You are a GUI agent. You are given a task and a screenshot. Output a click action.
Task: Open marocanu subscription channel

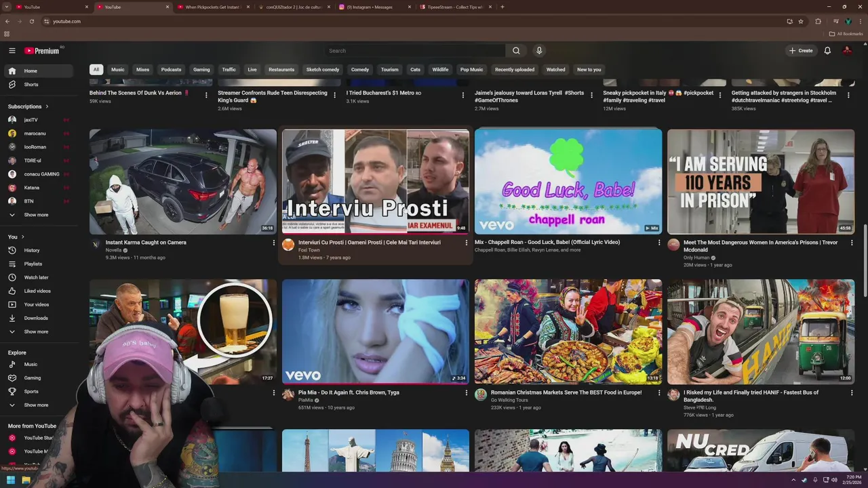click(39, 134)
